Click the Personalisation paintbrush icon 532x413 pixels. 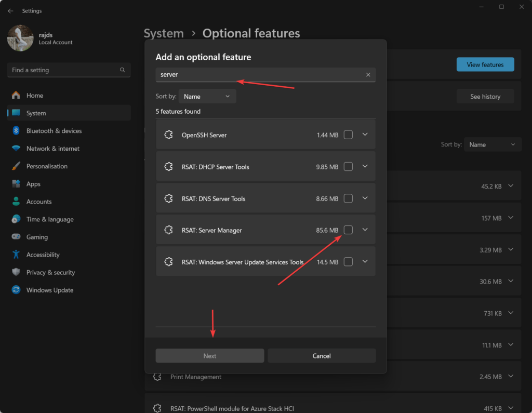16,166
